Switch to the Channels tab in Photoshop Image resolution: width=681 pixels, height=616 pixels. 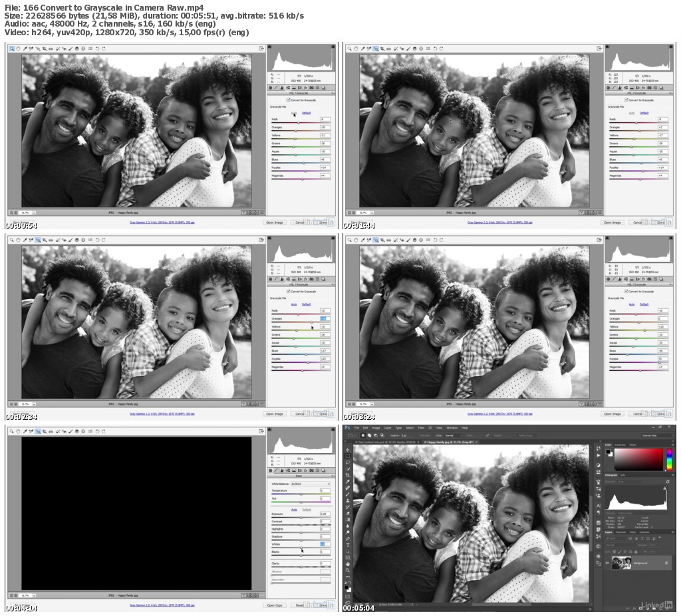pos(620,532)
